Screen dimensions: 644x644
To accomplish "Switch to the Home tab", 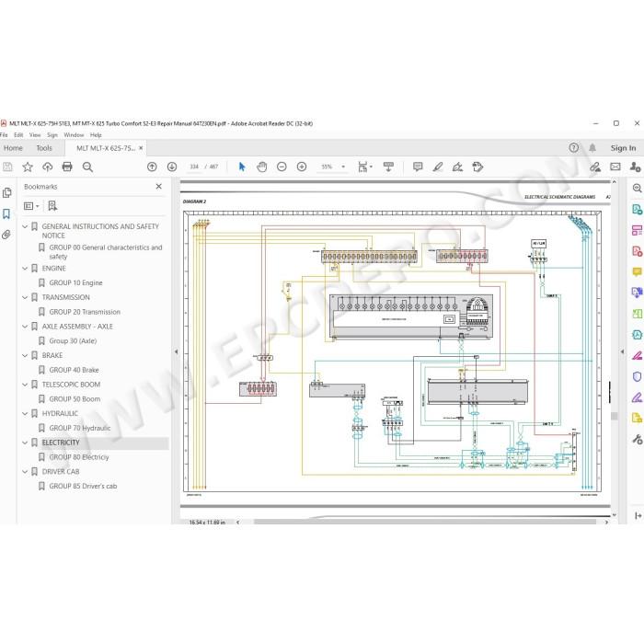I will pyautogui.click(x=13, y=148).
